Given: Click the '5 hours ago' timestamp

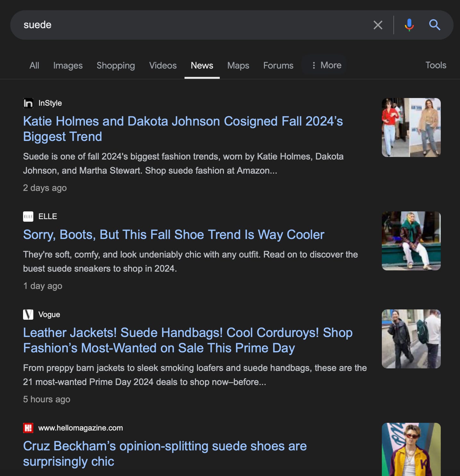Looking at the screenshot, I should tap(46, 399).
